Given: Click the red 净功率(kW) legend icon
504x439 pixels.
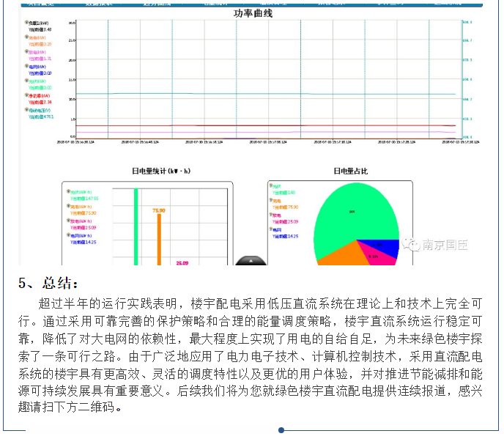Looking at the screenshot, I should [27, 95].
